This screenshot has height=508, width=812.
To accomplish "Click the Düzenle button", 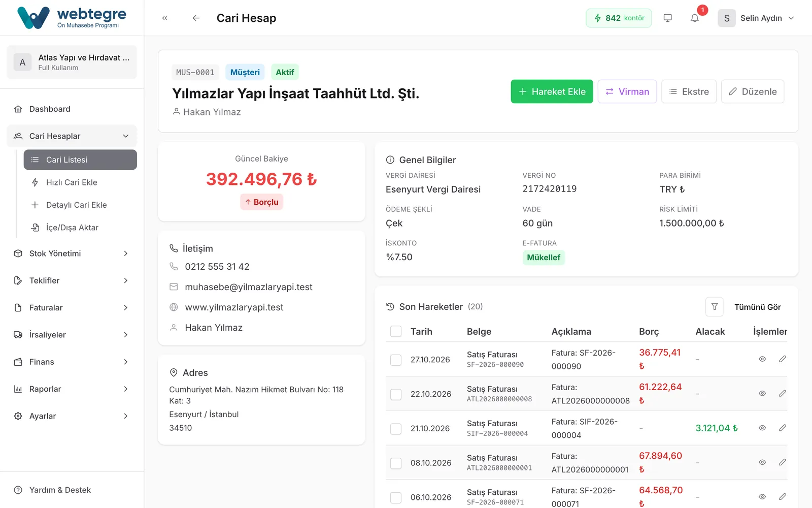I will [x=753, y=91].
